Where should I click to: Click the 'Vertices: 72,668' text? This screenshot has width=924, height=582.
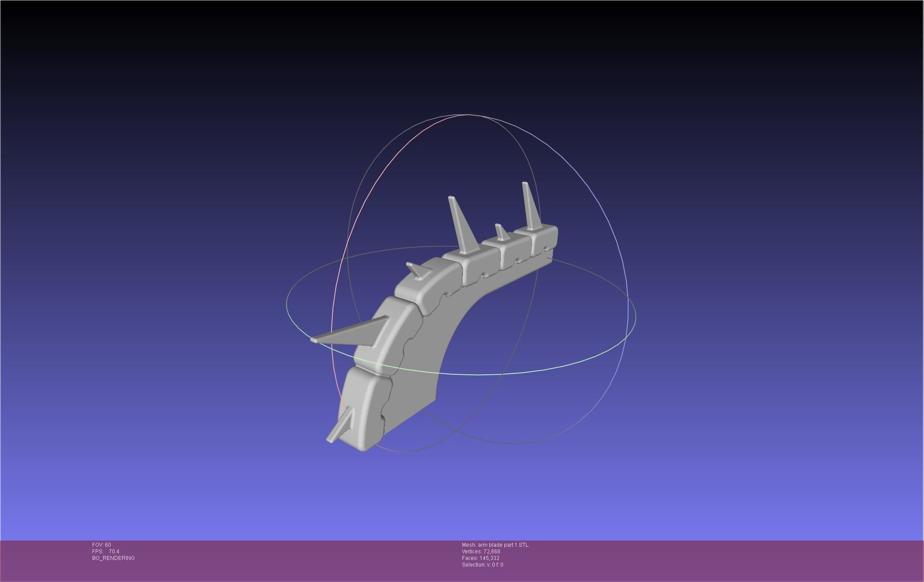(481, 552)
